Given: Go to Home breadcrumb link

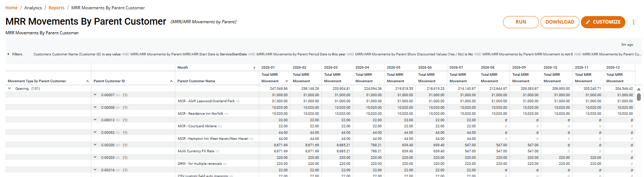Looking at the screenshot, I should pos(11,8).
